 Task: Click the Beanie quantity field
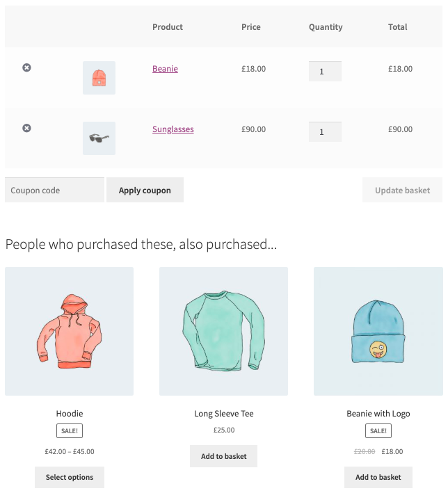pyautogui.click(x=325, y=72)
